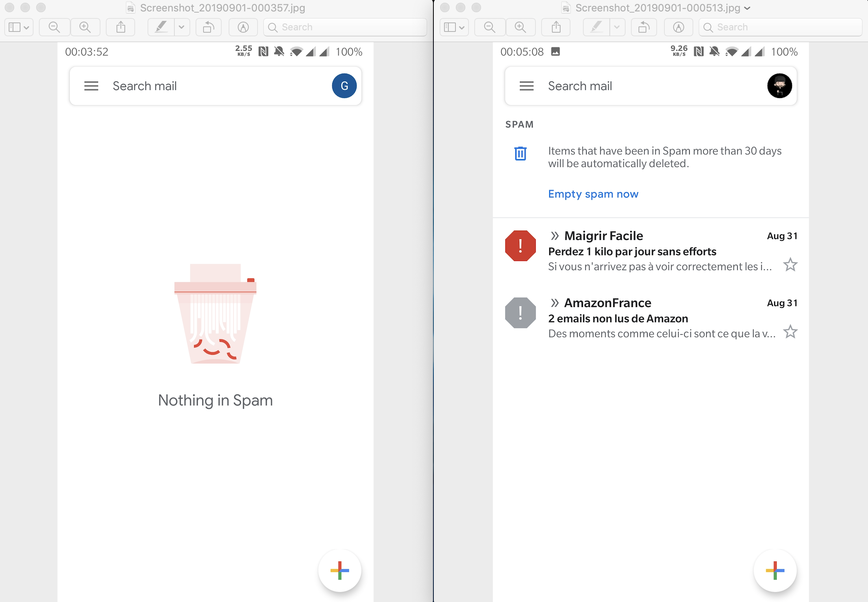Open hamburger menu in right Gmail screenshot

click(527, 86)
